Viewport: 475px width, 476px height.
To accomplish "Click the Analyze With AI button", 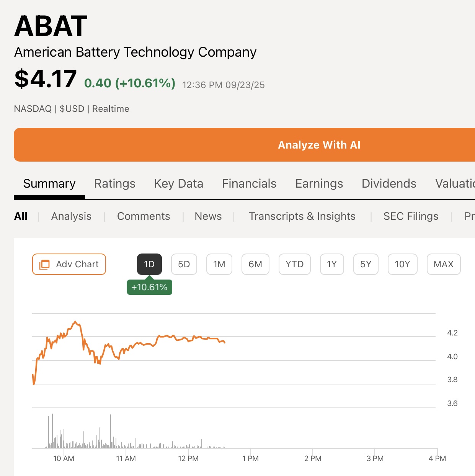I will (319, 145).
